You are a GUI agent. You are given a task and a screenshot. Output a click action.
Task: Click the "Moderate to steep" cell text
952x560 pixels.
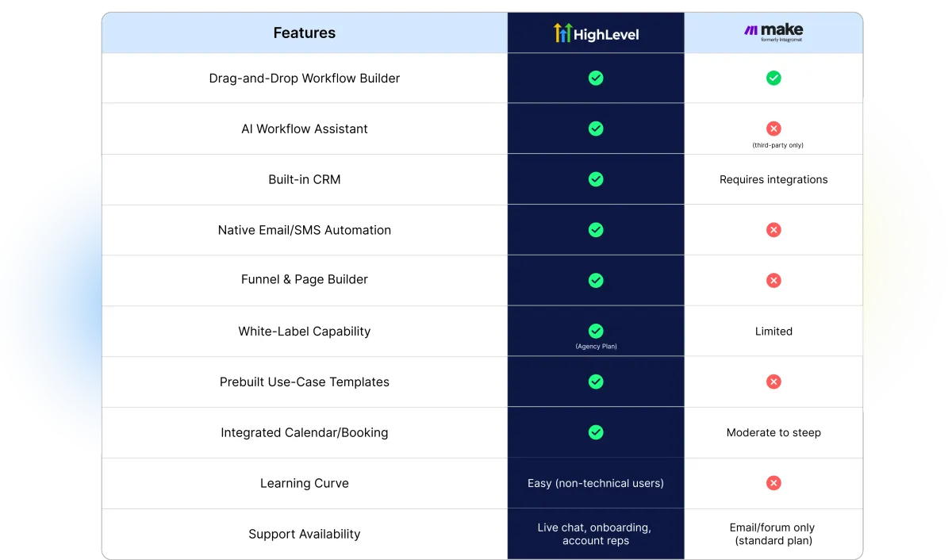pyautogui.click(x=773, y=432)
